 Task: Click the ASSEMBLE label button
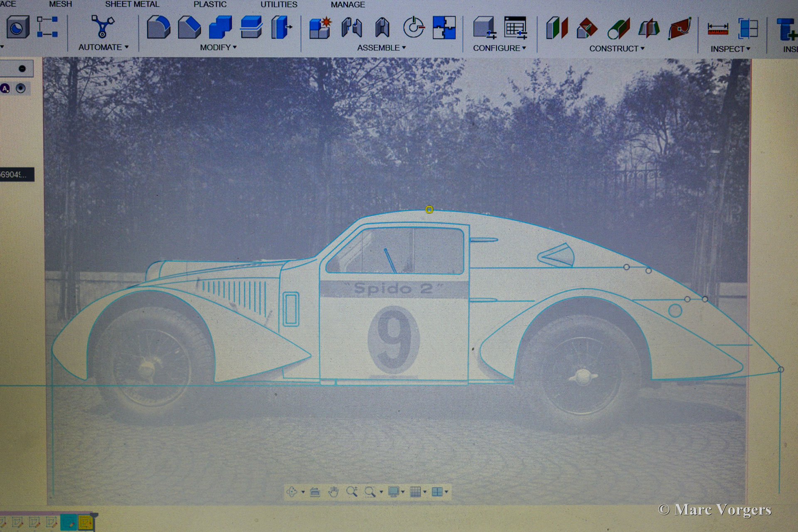pos(381,48)
